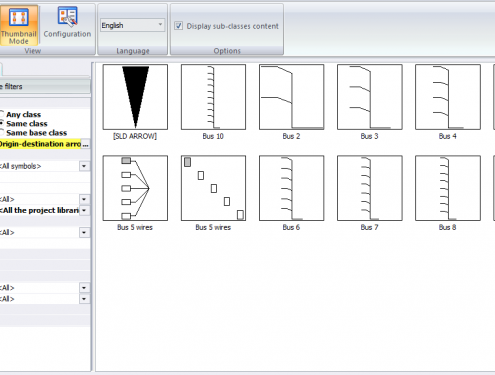Click the [SLD ARROW] label text
Image resolution: width=495 pixels, height=375 pixels.
point(135,136)
